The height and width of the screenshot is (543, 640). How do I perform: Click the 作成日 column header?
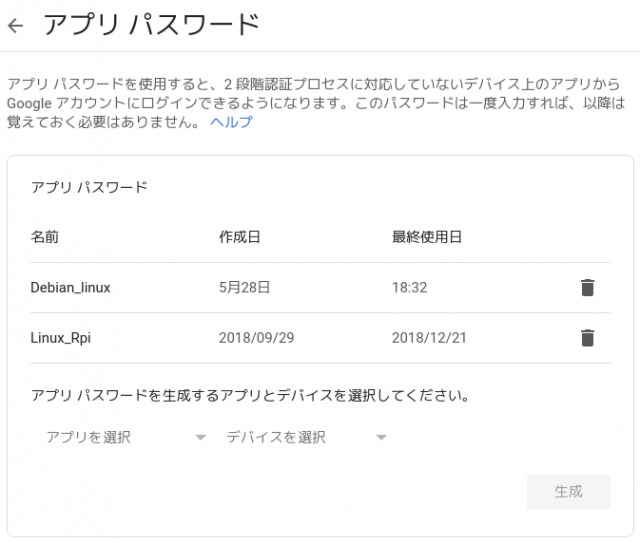coord(240,237)
